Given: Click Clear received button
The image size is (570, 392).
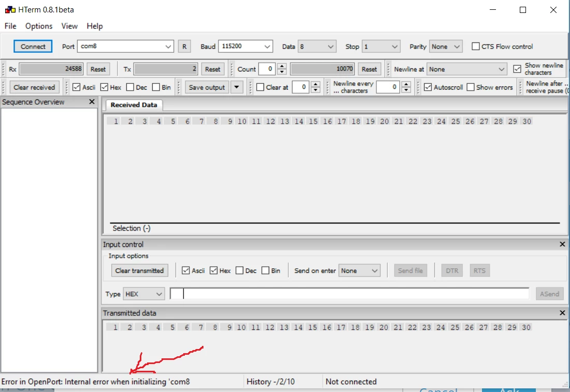Looking at the screenshot, I should coord(34,88).
